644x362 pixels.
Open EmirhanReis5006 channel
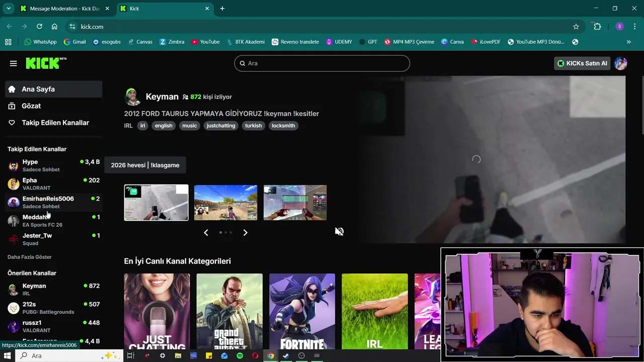54,202
